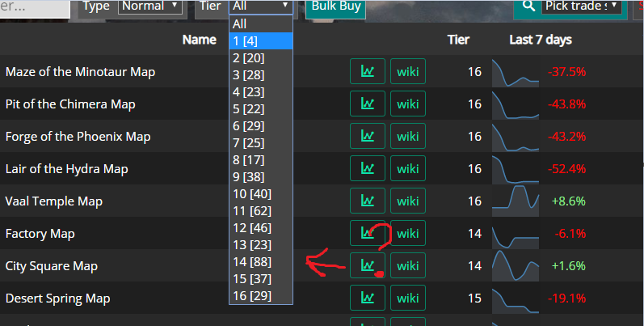Click the -37.5% change value

coord(566,71)
